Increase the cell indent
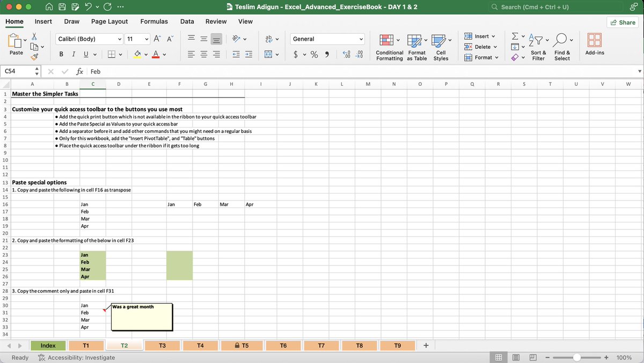The width and height of the screenshot is (644, 363). [248, 54]
